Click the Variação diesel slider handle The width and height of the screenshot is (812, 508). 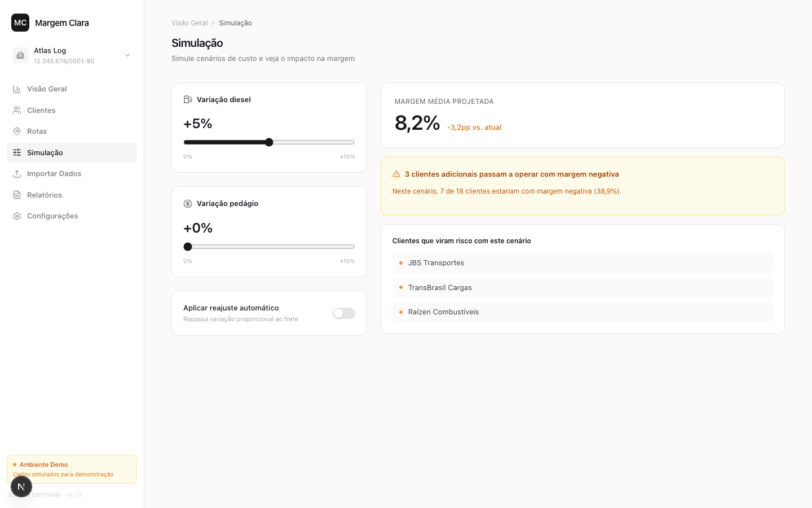coord(269,142)
